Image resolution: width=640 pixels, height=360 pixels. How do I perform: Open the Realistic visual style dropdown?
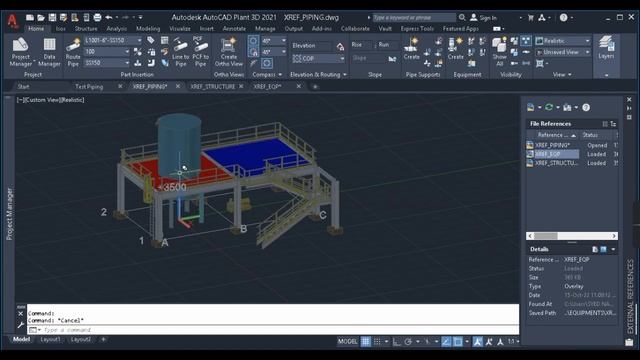pyautogui.click(x=588, y=41)
